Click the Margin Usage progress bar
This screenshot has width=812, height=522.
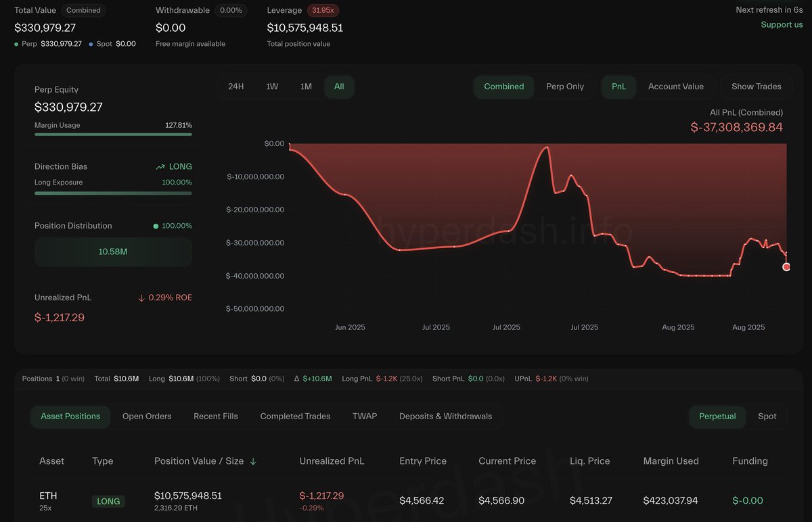pos(113,134)
